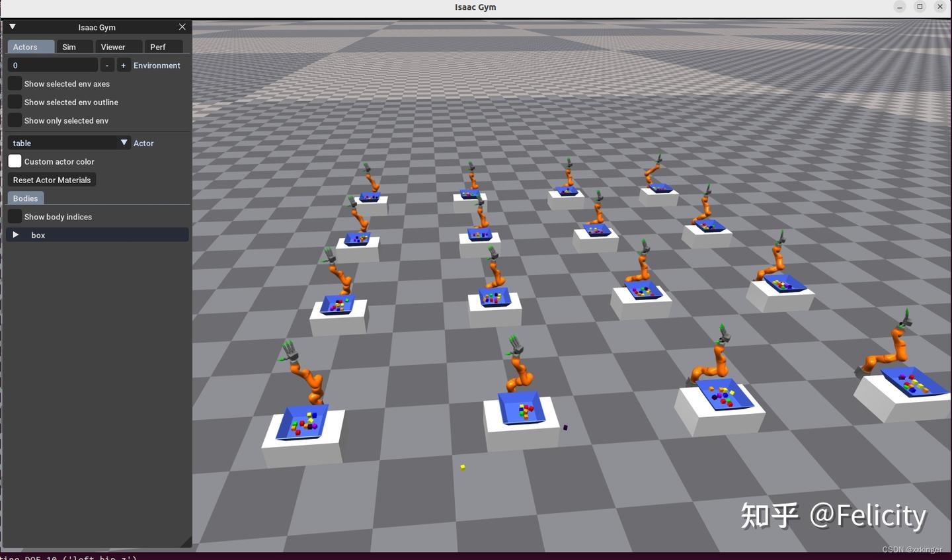Image resolution: width=952 pixels, height=560 pixels.
Task: Select the Bodies tab
Action: click(x=26, y=198)
